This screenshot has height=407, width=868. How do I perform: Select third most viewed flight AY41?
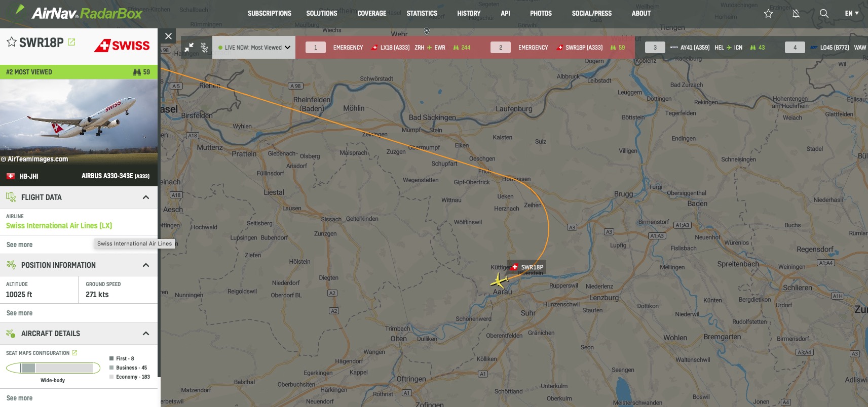[x=705, y=48]
